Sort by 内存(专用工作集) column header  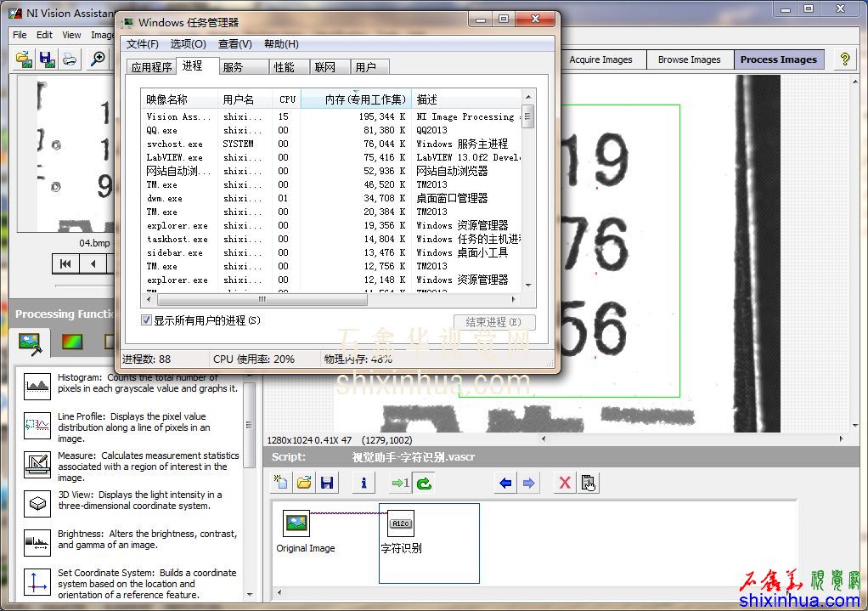[356, 99]
